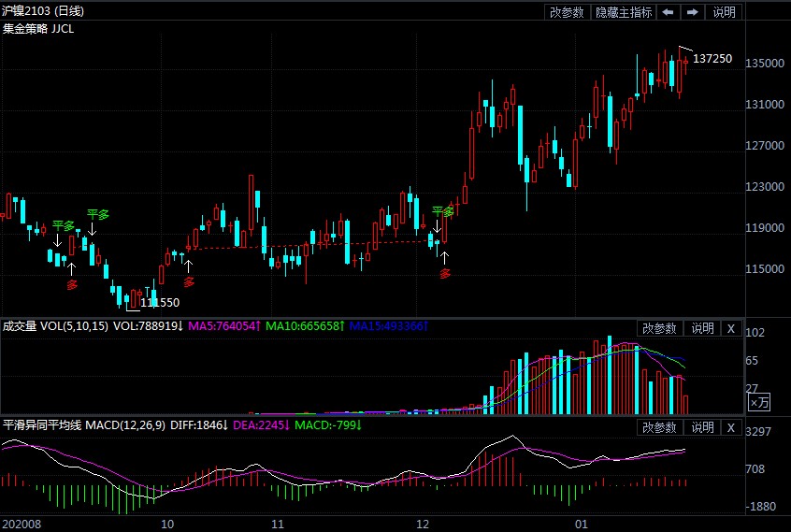Select the 沪镍2103 (日线) chart title
Screen dimensions: 791x532
coord(42,11)
